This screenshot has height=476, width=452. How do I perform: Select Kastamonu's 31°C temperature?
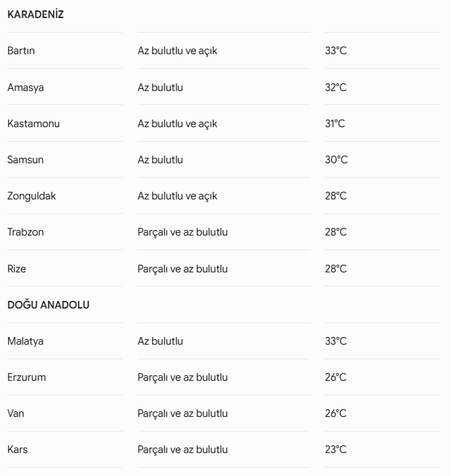(335, 124)
